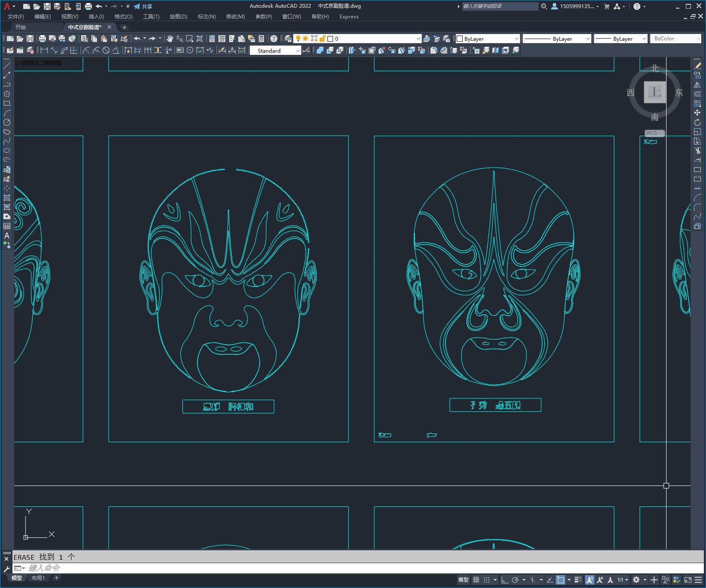The width and height of the screenshot is (706, 588).
Task: Select the Hatch tool in draw toolbar
Action: 7,198
